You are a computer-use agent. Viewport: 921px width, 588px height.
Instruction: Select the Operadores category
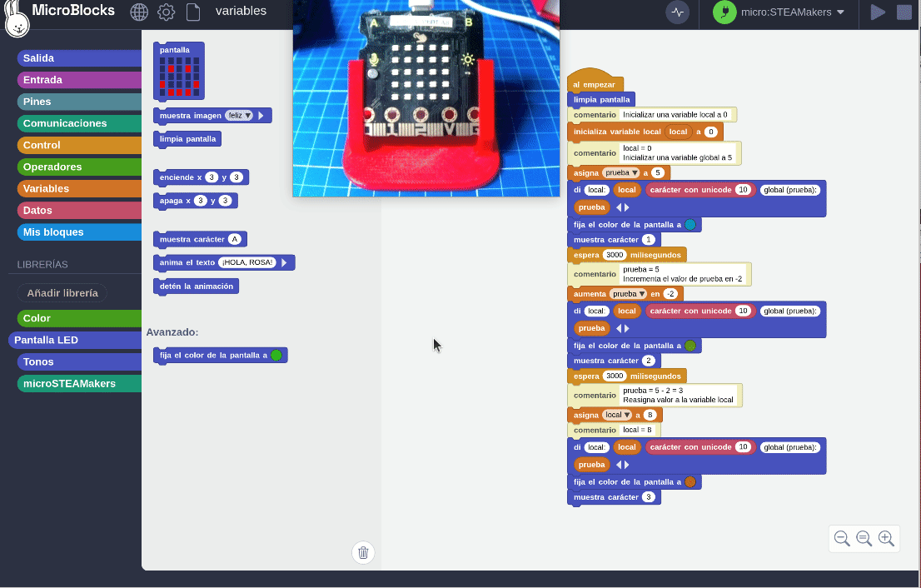point(79,167)
